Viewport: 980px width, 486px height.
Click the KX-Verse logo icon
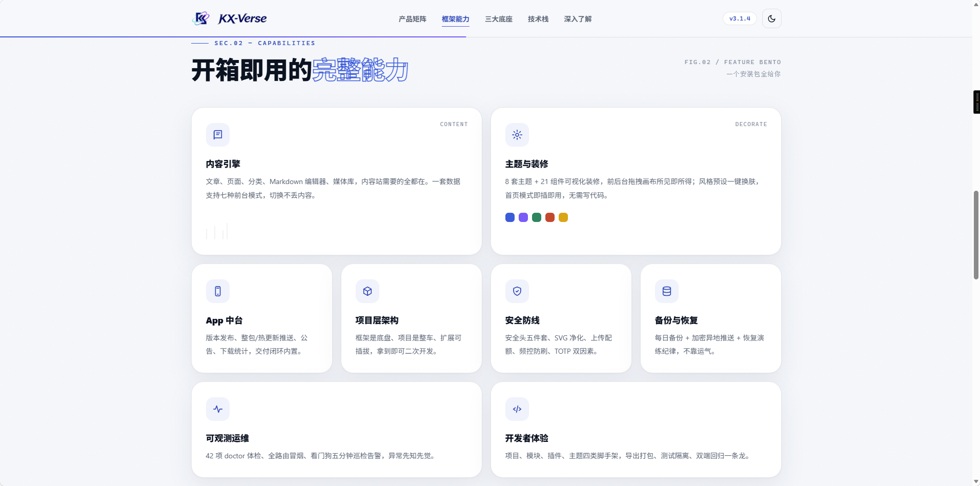click(x=201, y=18)
